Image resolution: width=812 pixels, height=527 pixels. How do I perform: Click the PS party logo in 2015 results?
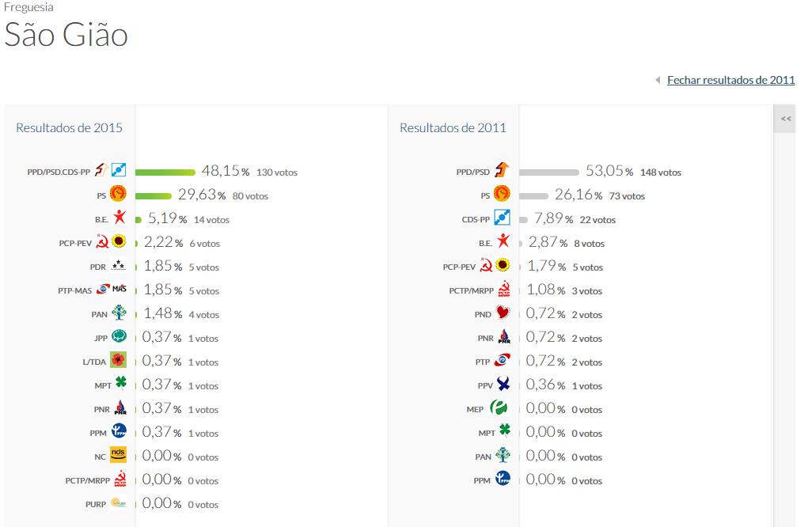[x=119, y=194]
